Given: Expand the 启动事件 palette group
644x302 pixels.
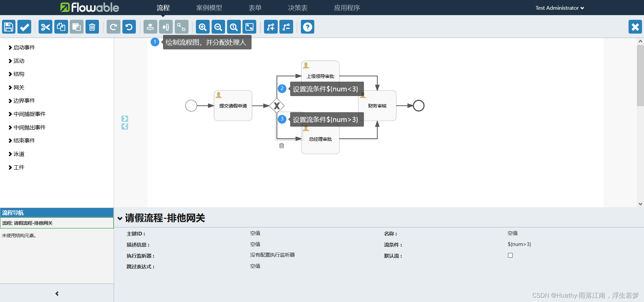Looking at the screenshot, I should click(x=22, y=47).
